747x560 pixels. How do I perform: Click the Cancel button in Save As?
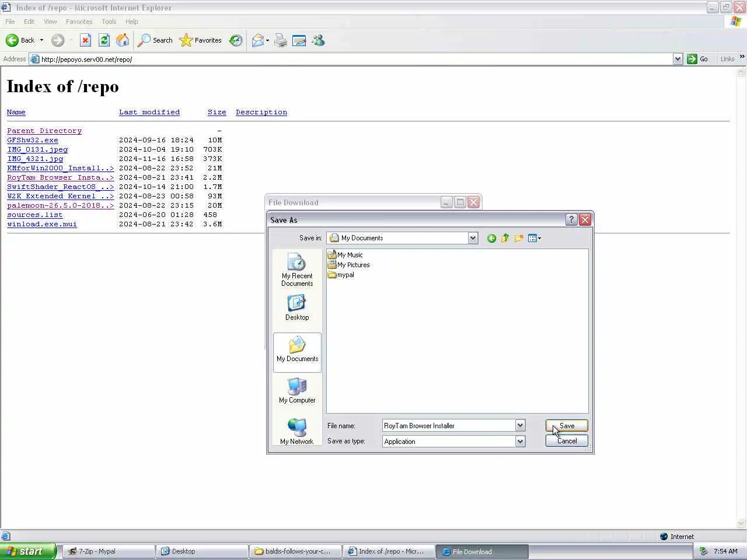click(567, 441)
